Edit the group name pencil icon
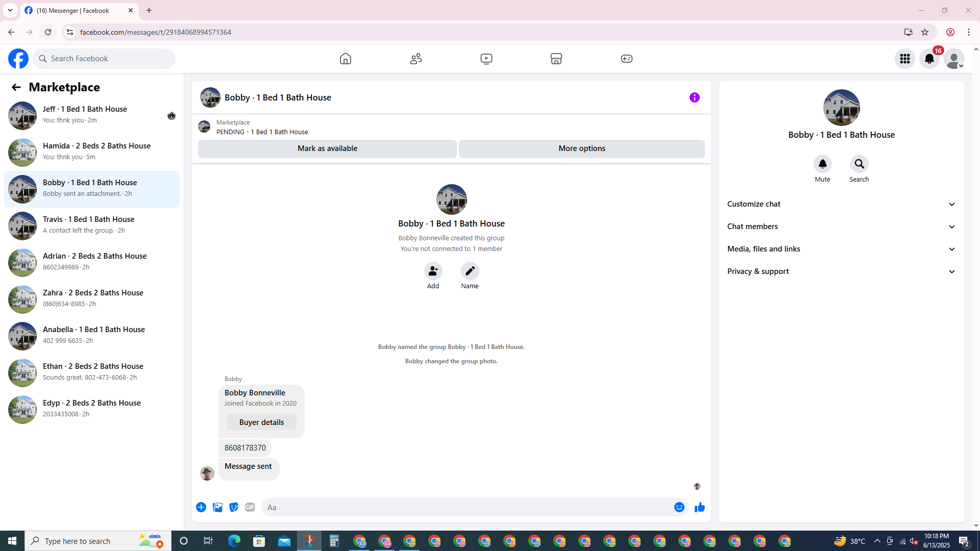 470,271
